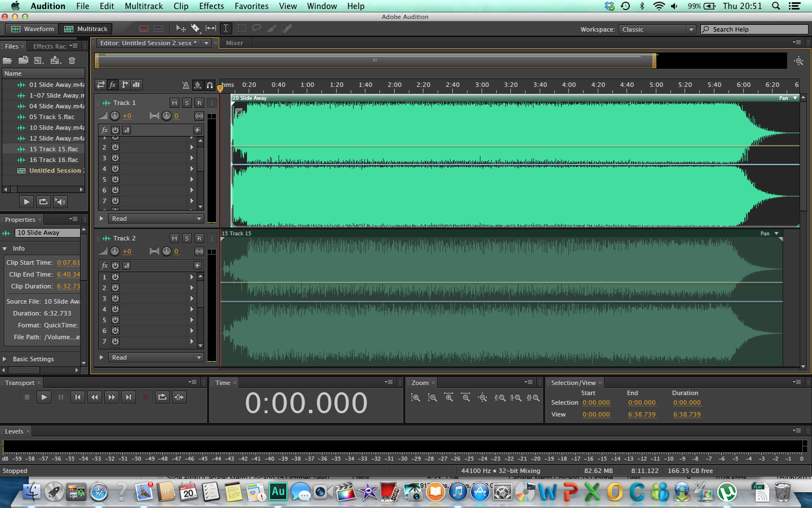Solo Track 1

click(187, 103)
